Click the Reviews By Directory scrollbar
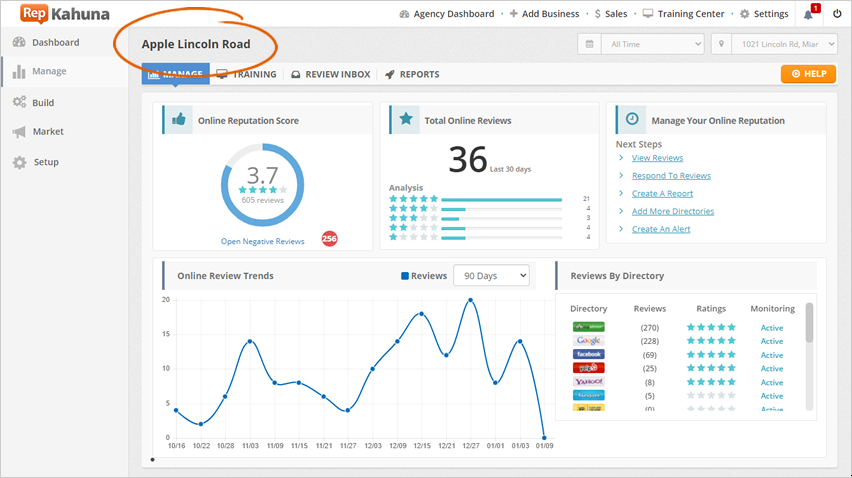Screen dimensions: 852x478 tap(809, 322)
